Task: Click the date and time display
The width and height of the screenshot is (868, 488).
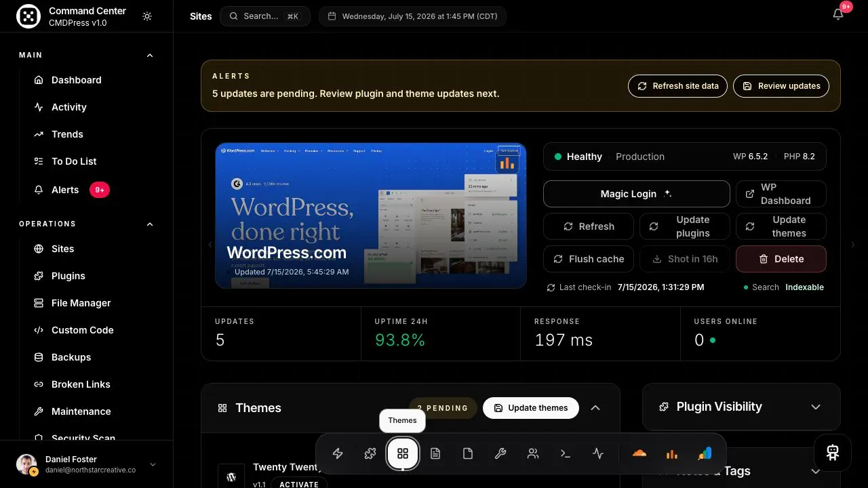Action: (x=412, y=16)
